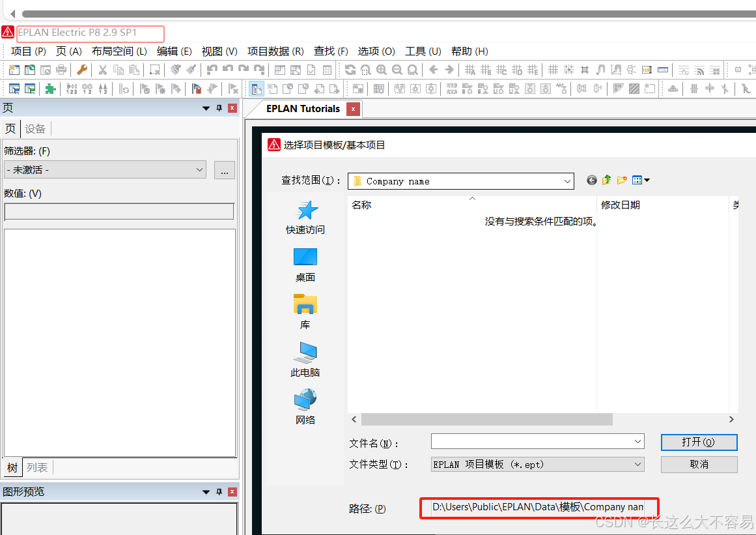Image resolution: width=756 pixels, height=535 pixels.
Task: Select Grid E toolbar icon
Action: pos(533,70)
